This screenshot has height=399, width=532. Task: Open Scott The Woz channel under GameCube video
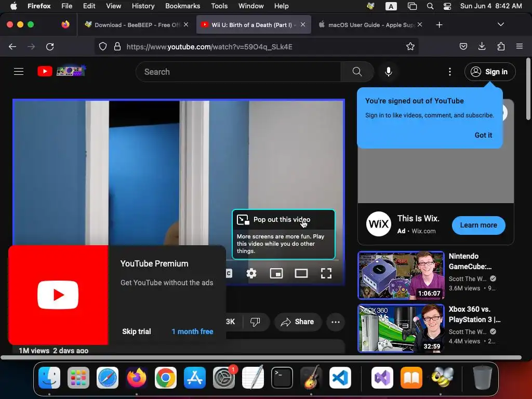(468, 278)
